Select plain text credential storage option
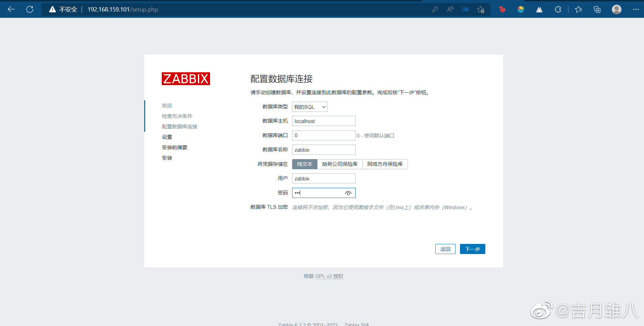Screen dimensions: 644x326 (305, 164)
